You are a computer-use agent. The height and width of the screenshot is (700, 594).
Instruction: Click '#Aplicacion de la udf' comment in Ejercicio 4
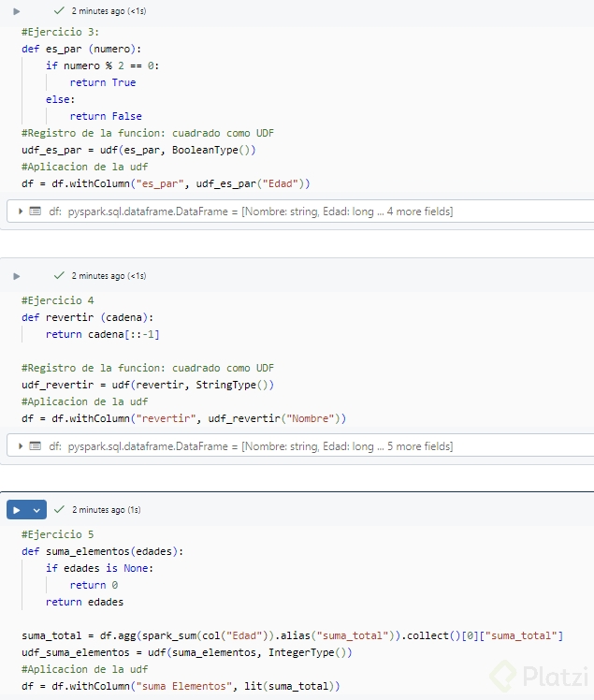[84, 401]
